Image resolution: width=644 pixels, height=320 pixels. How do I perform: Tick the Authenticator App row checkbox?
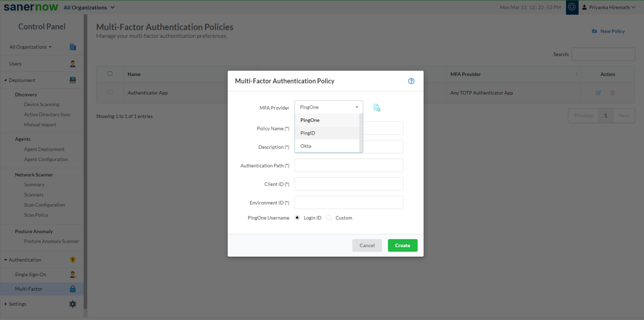(x=110, y=92)
